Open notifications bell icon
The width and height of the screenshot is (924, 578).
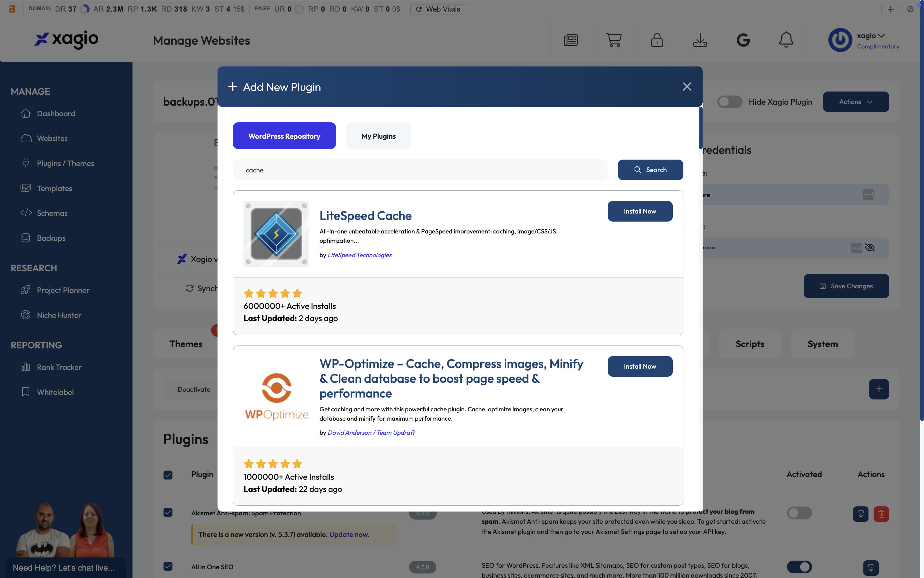click(x=786, y=40)
